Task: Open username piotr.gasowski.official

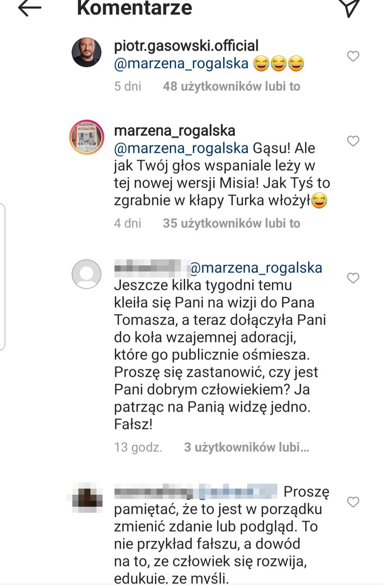Action: coord(186,46)
